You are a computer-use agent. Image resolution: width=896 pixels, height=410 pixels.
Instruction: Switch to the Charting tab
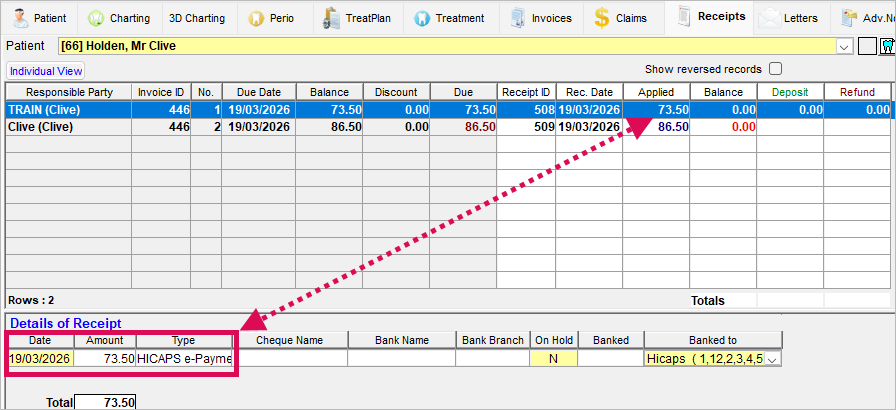tap(119, 18)
